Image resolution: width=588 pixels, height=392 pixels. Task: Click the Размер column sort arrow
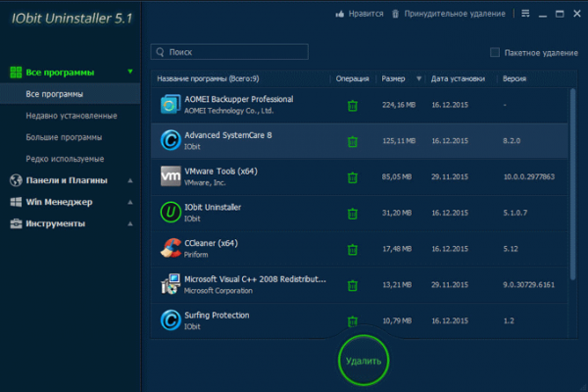coord(418,78)
